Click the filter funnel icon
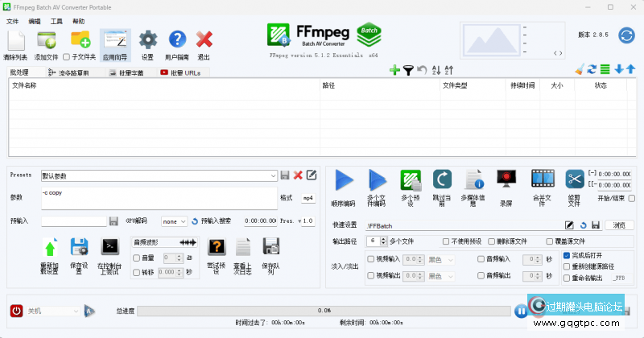The width and height of the screenshot is (644, 338). pyautogui.click(x=408, y=71)
